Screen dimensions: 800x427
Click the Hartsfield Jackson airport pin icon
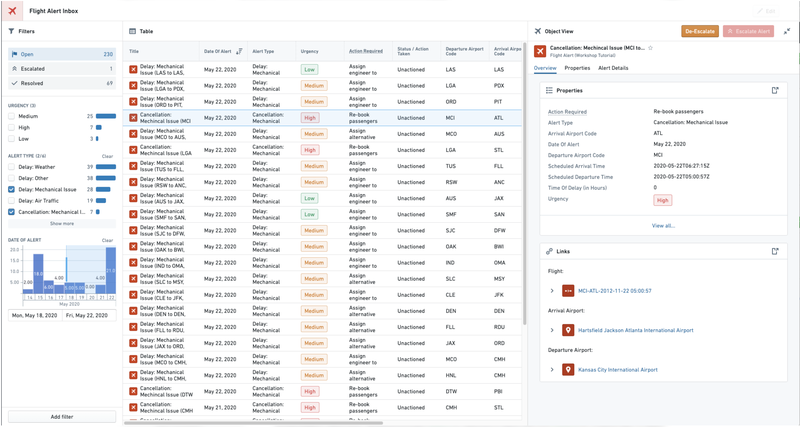point(568,330)
